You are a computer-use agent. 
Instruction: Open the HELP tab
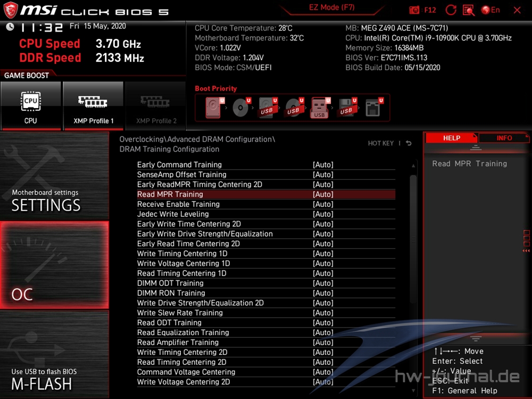coord(451,138)
